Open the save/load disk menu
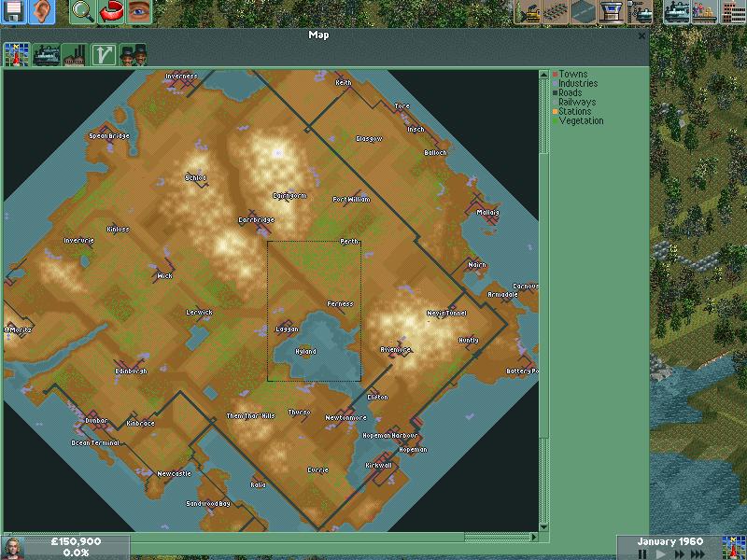This screenshot has width=747, height=560. point(14,12)
